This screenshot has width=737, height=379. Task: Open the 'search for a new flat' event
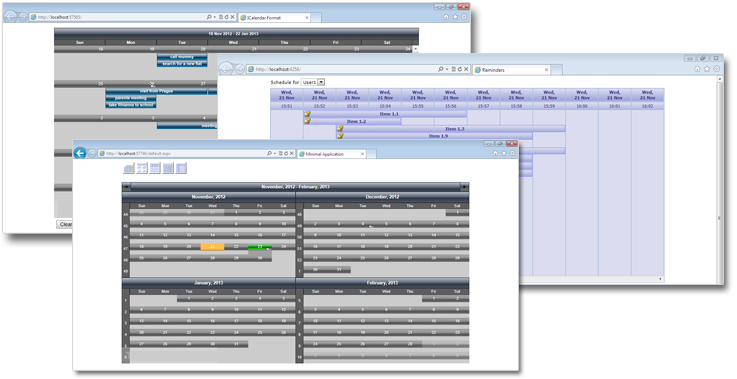click(x=182, y=63)
